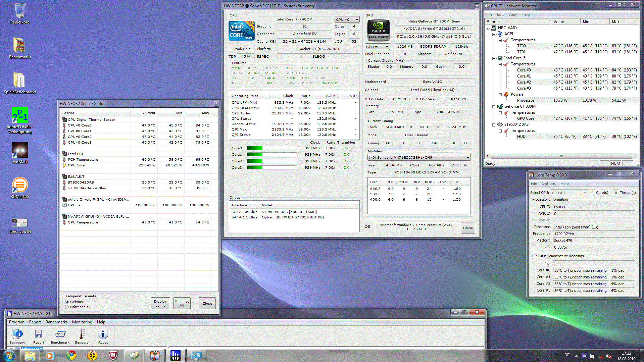Viewport: 644px width, 362px height.
Task: Click the HWiNFO32 About toolbar icon
Action: 103,336
